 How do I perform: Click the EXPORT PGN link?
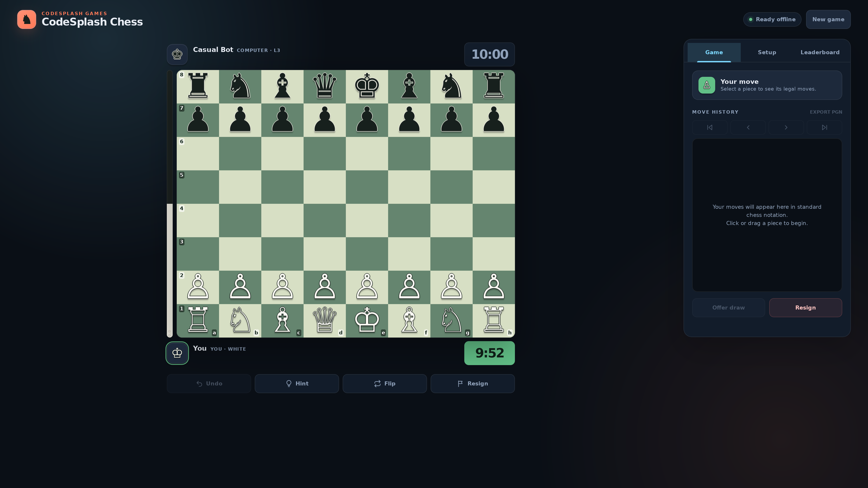click(826, 112)
